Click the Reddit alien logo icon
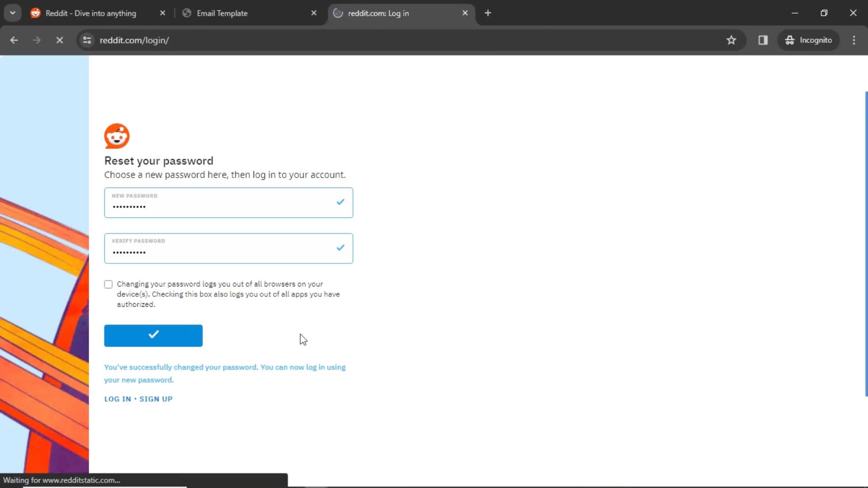868x488 pixels. (x=117, y=136)
